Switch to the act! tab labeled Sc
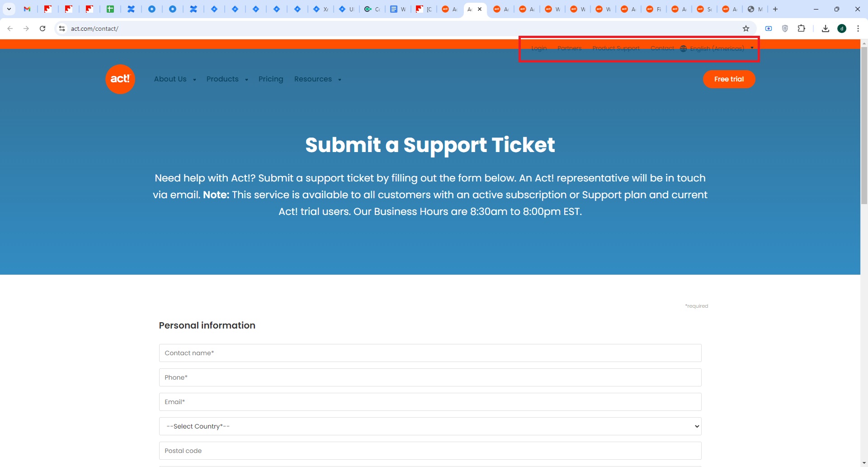Viewport: 868px width, 467px height. [x=704, y=9]
